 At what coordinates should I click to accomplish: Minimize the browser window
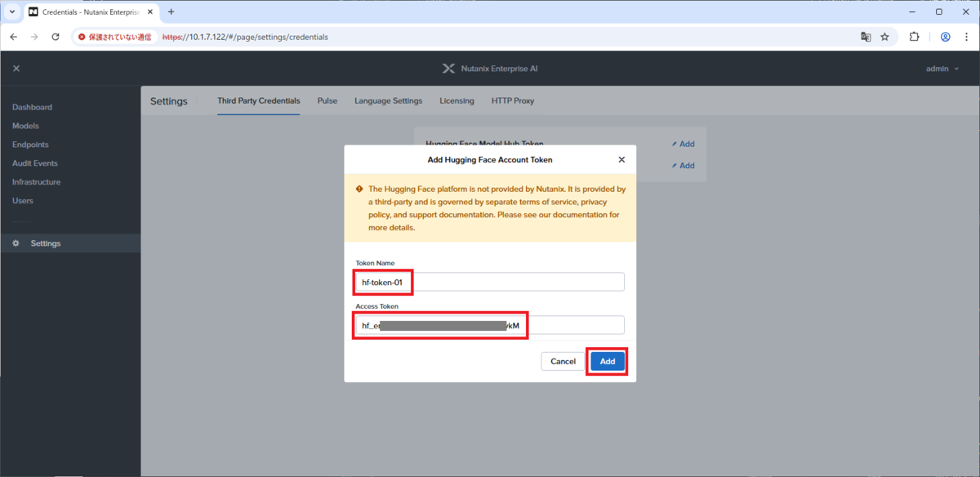[911, 12]
